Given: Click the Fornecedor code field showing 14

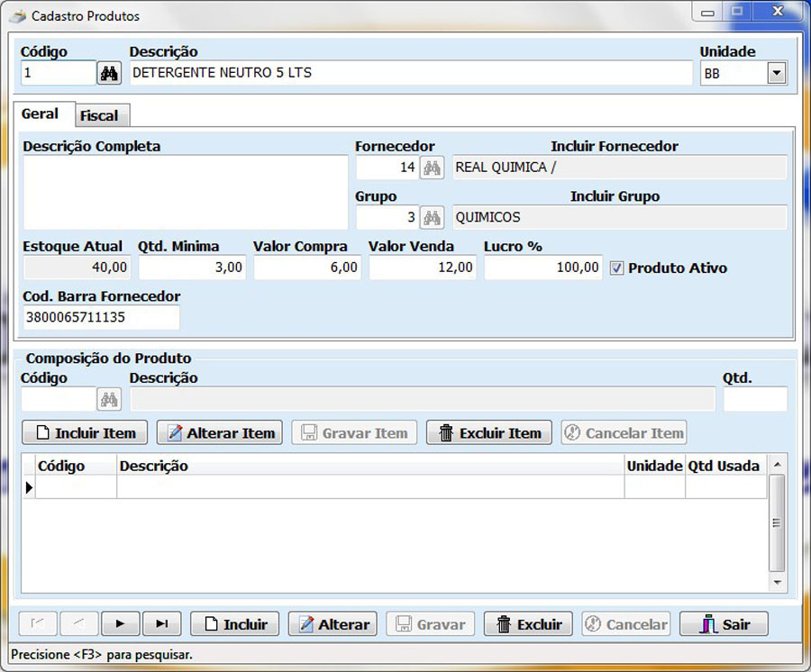Looking at the screenshot, I should tap(387, 168).
